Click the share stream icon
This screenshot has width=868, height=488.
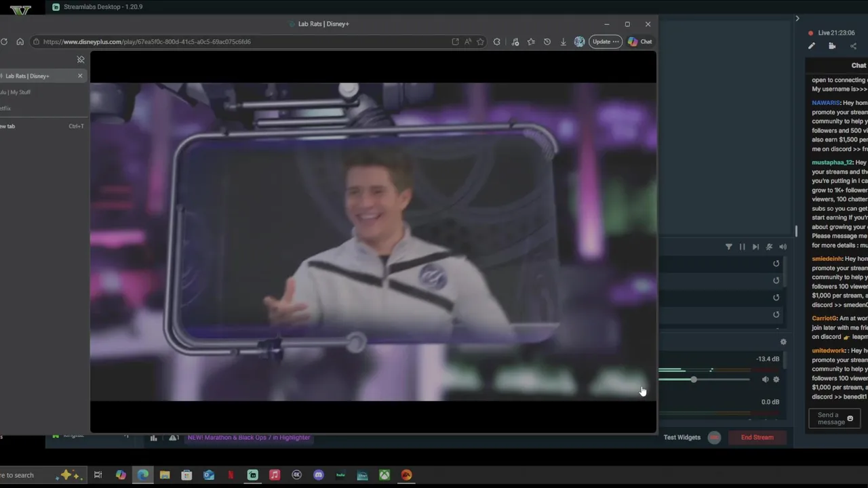pyautogui.click(x=853, y=46)
